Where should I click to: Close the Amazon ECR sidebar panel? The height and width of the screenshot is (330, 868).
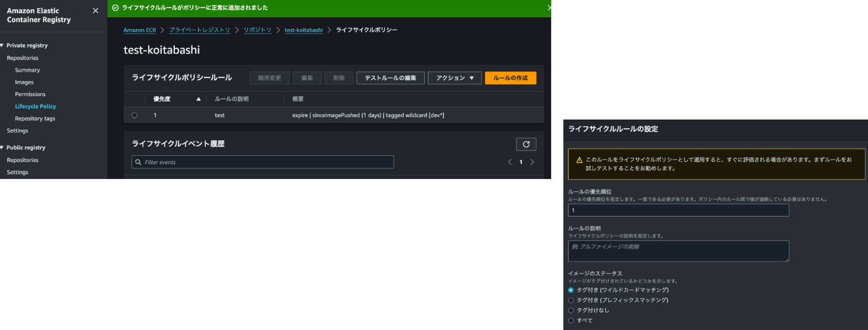click(95, 11)
